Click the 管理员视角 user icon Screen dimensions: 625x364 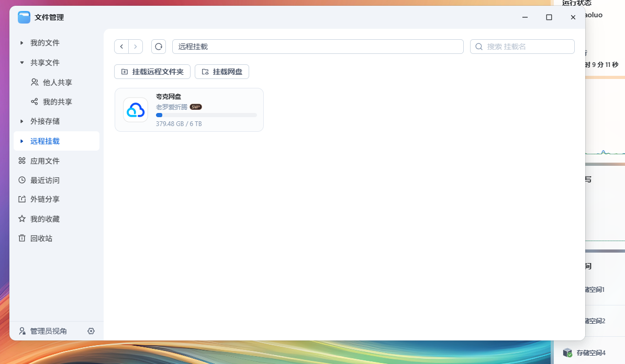pyautogui.click(x=23, y=331)
